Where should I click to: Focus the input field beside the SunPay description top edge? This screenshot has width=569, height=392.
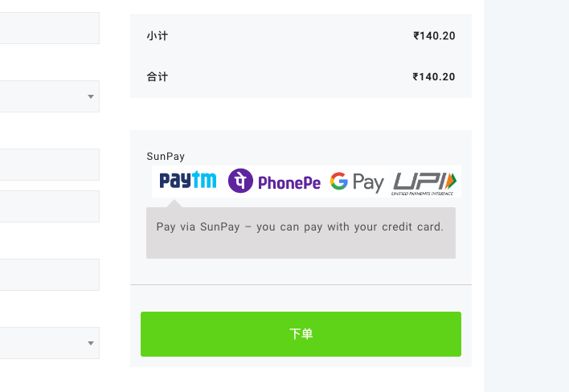coord(50,206)
